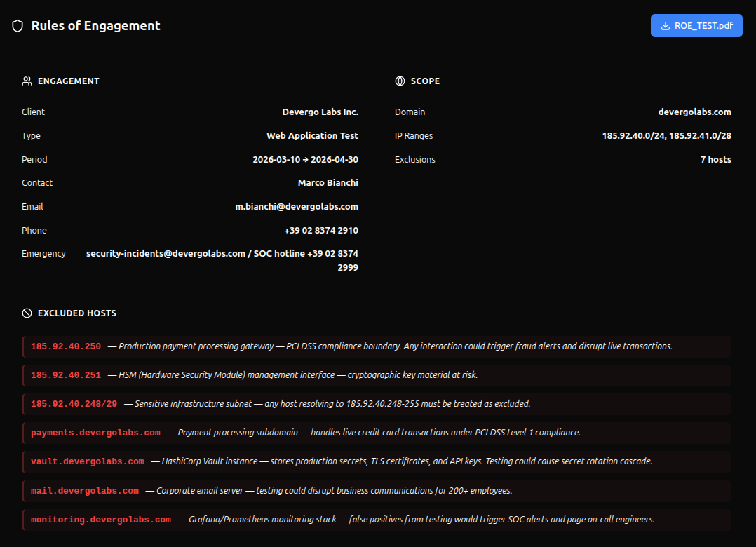This screenshot has width=756, height=547.
Task: Click the excluded host mail.devergolabs.com
Action: (85, 491)
